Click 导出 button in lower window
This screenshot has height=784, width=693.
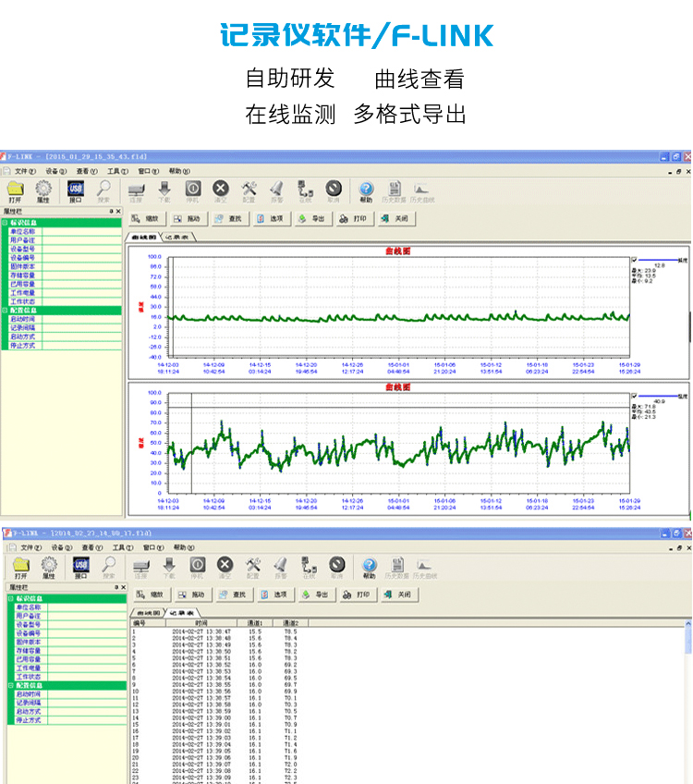click(x=316, y=594)
